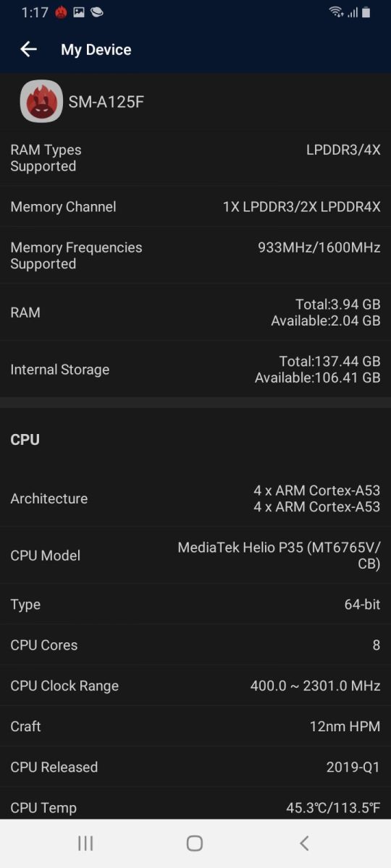Tap the image notification icon in status bar
Screen dimensions: 391x868
pos(79,12)
